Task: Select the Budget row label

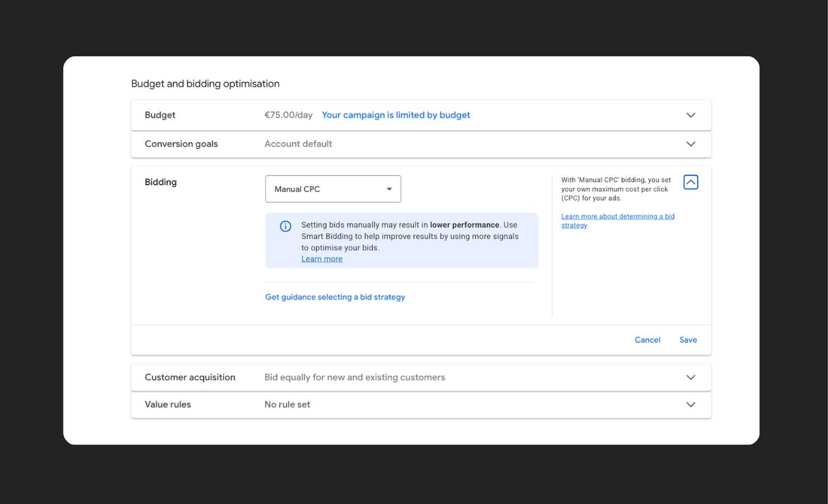Action: pos(160,115)
